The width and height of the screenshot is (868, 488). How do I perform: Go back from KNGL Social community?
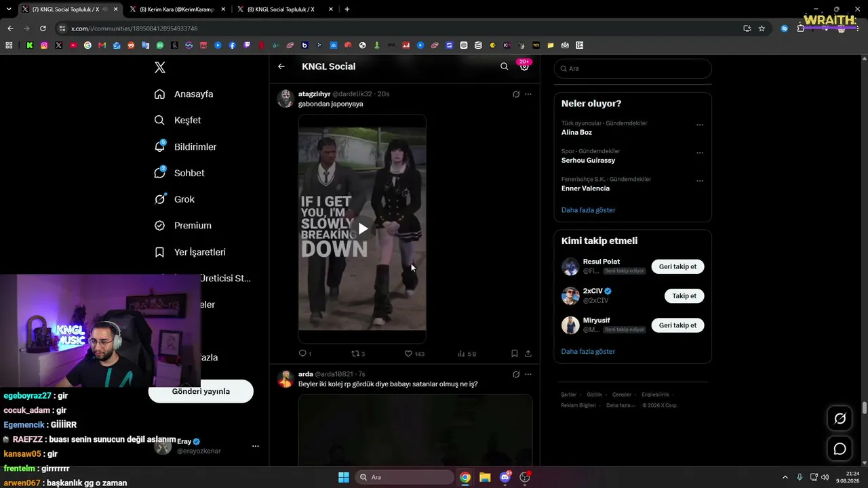(281, 66)
